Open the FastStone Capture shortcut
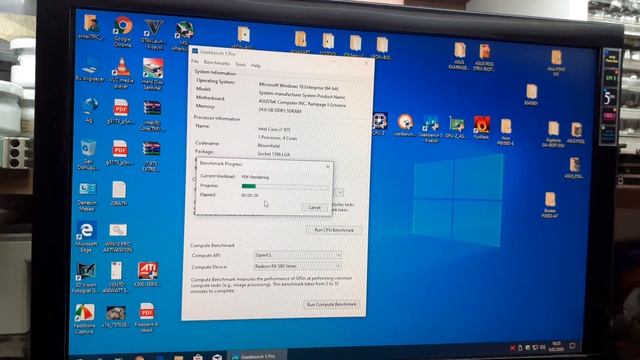Screen dimensions: 640x360 tap(85, 319)
